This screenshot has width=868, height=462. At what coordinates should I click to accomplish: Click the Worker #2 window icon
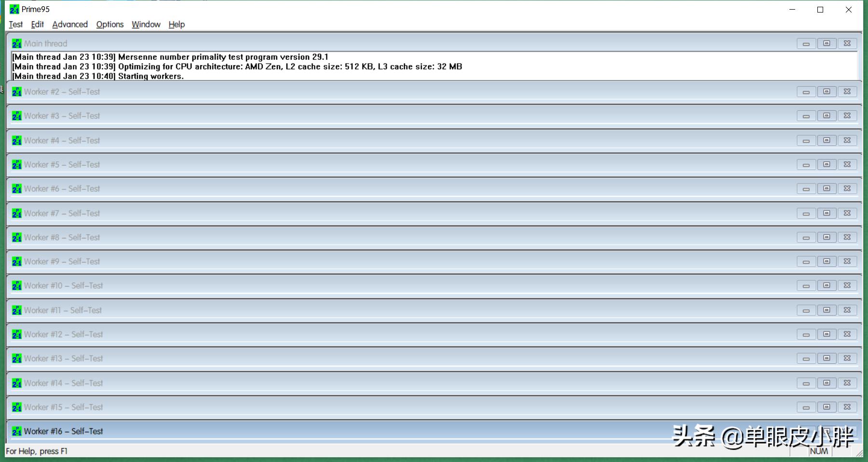pos(17,92)
